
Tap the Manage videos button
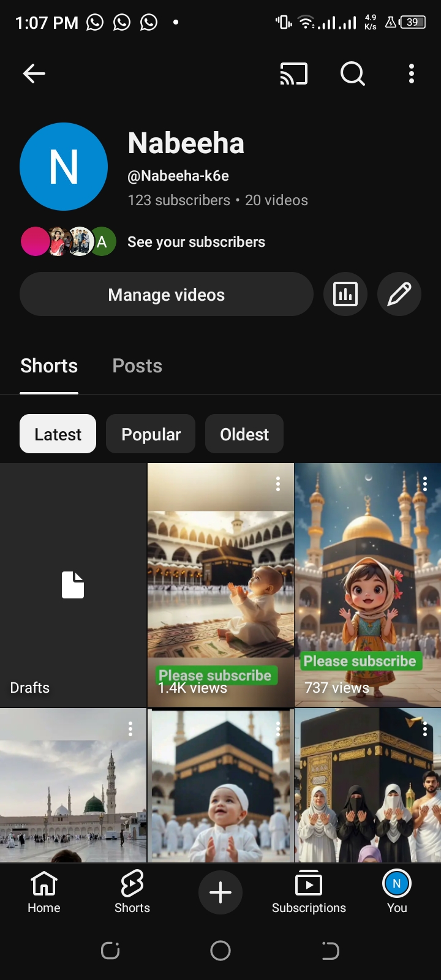coord(167,295)
